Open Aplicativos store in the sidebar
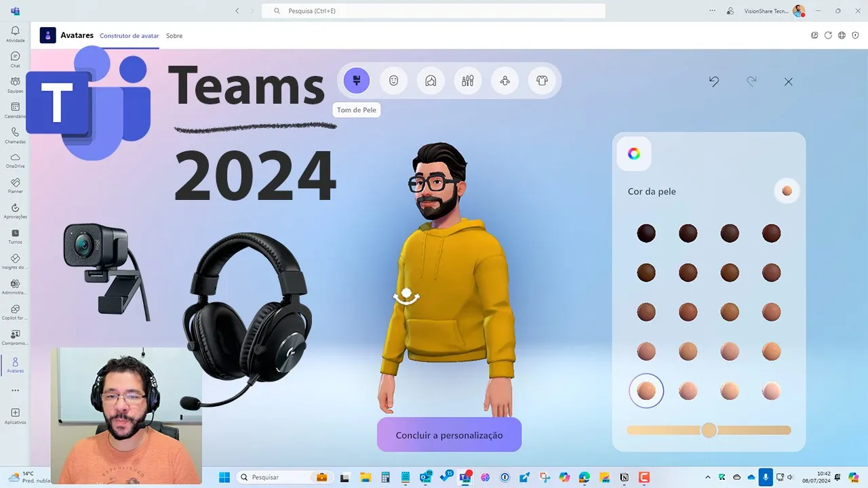This screenshot has height=488, width=868. click(x=15, y=416)
